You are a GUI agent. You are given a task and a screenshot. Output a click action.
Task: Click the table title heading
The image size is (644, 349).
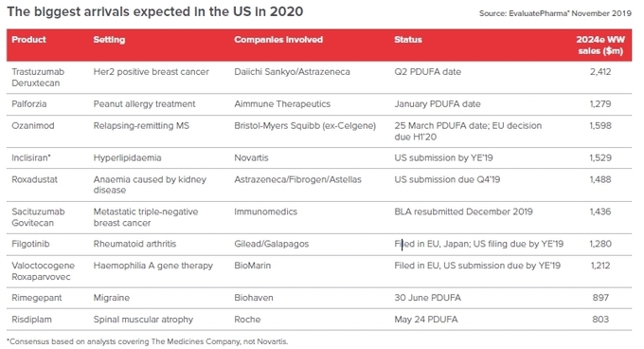155,11
